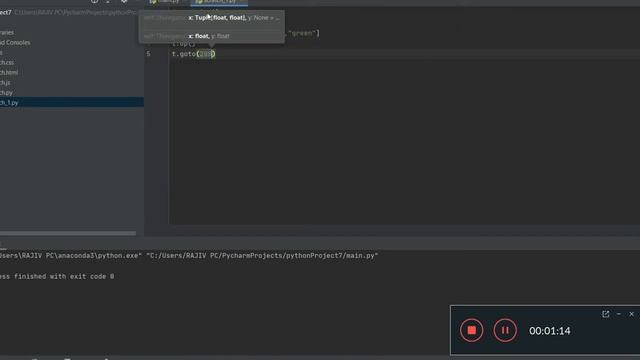Switch to the scratch_1.py editor tab
This screenshot has width=640, height=360.
click(219, 2)
